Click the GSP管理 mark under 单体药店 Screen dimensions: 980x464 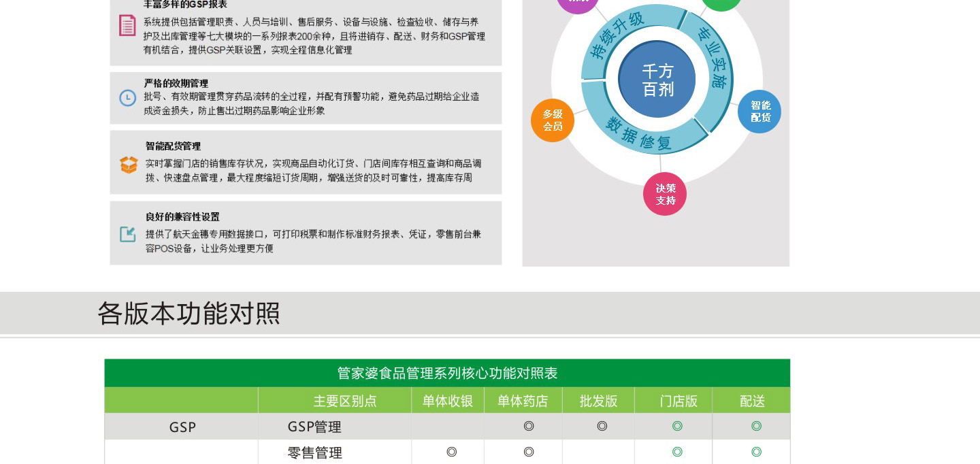(529, 427)
